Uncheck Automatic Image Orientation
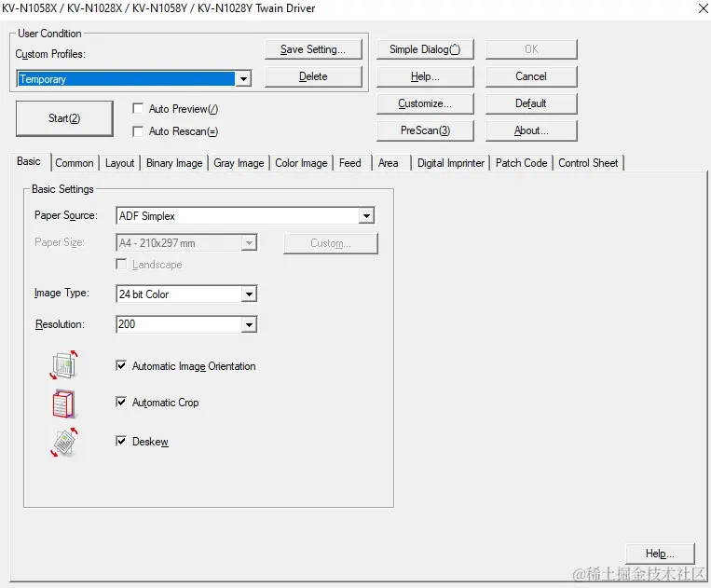 pos(121,365)
